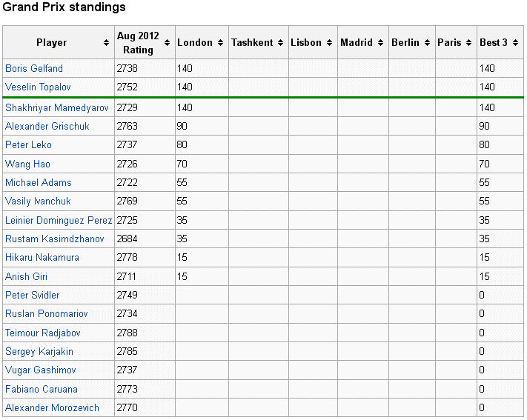Viewport: 527px width, 420px height.
Task: Click the Peter Leko link
Action: pyautogui.click(x=28, y=144)
